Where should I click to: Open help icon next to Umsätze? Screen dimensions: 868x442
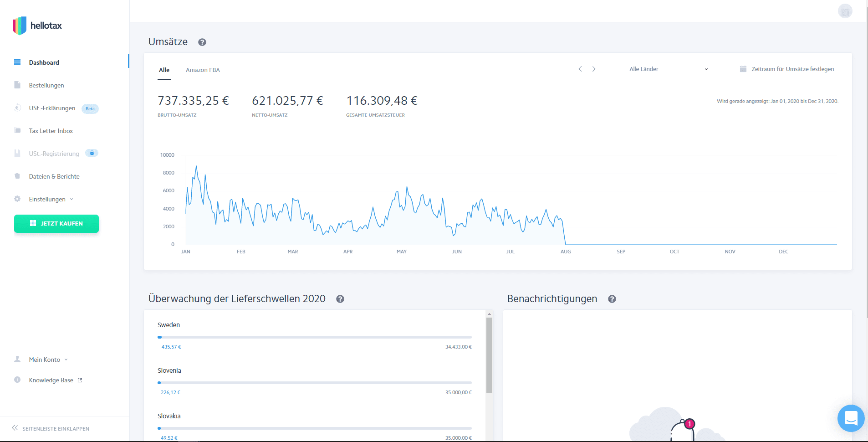(x=202, y=42)
